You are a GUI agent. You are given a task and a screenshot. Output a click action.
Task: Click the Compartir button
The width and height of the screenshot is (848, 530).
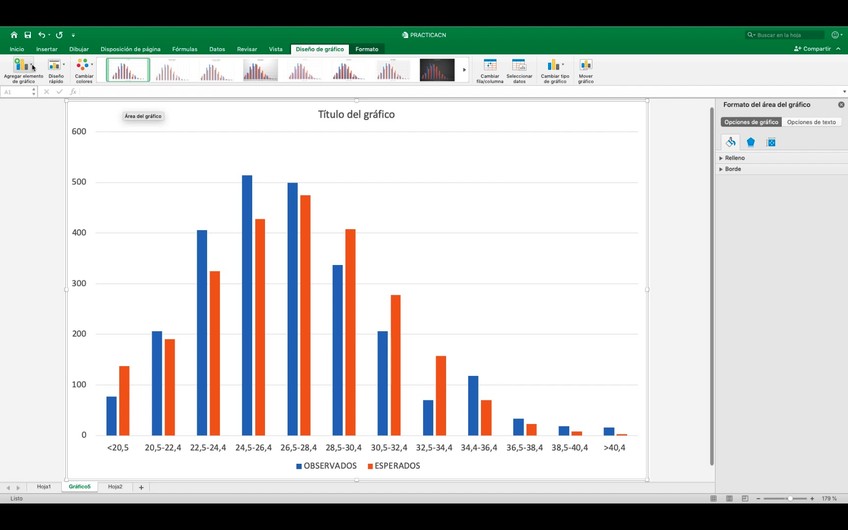click(815, 49)
